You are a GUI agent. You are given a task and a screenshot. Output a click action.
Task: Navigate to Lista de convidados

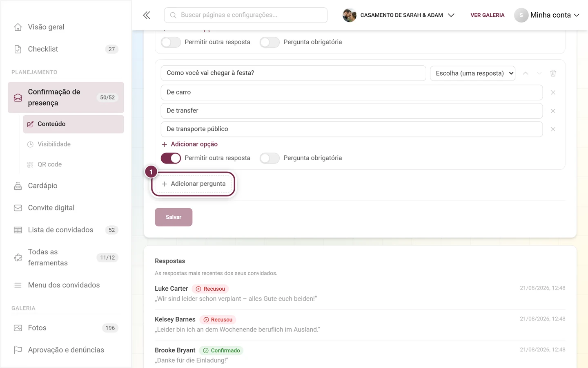click(66, 230)
